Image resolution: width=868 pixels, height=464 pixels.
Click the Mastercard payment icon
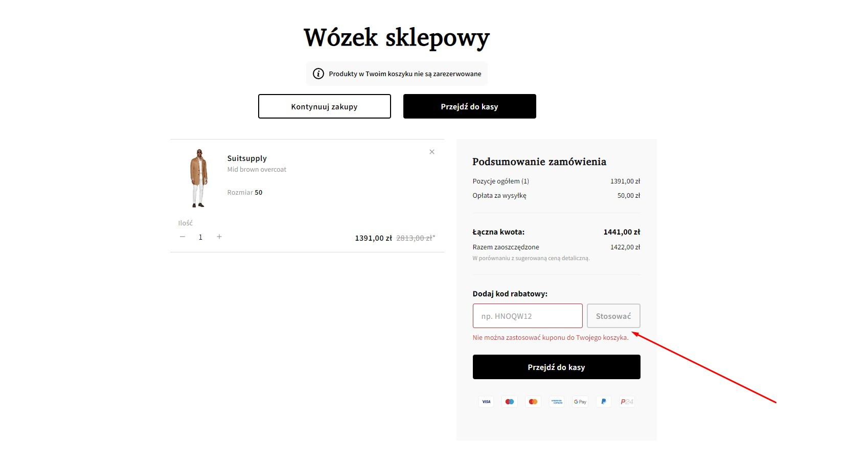pyautogui.click(x=533, y=402)
